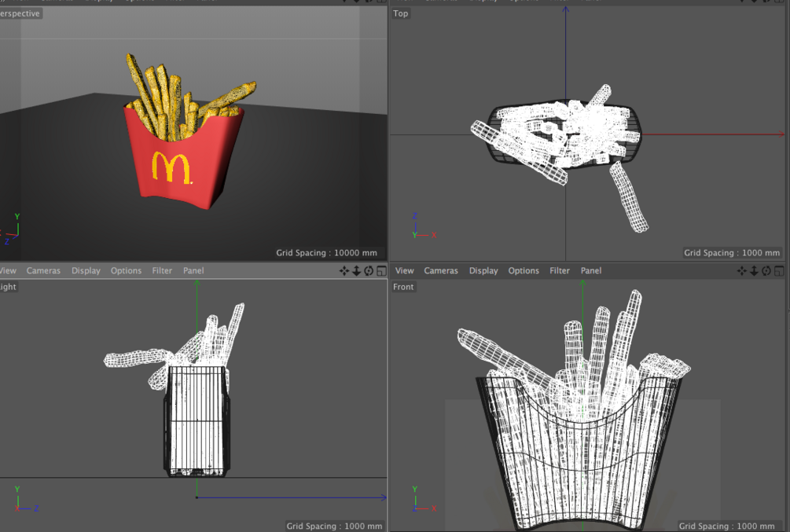Click the YZ axis gizmo in Right view
Screen dimensions: 790x532
[x=26, y=499]
